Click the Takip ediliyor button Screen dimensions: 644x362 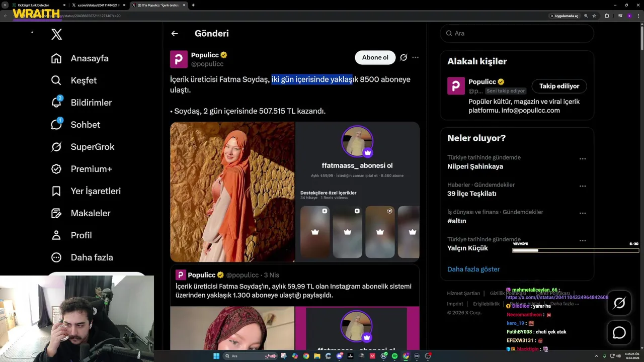(x=559, y=86)
